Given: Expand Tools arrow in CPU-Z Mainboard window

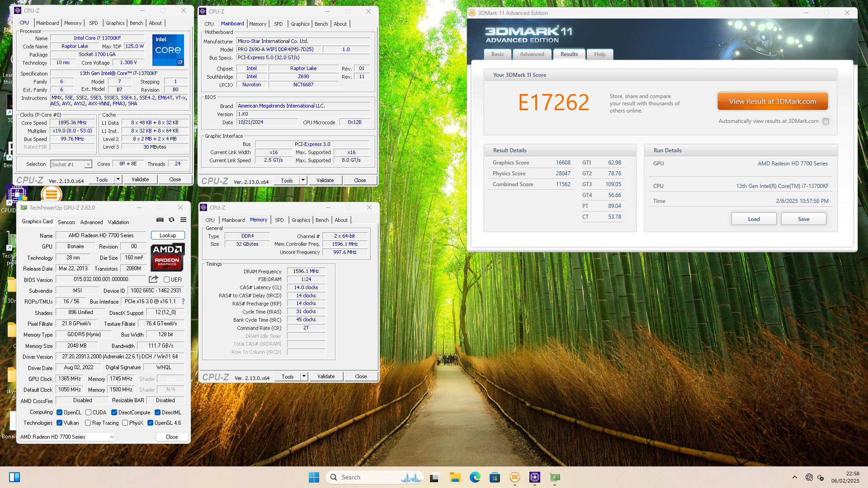Looking at the screenshot, I should point(303,180).
